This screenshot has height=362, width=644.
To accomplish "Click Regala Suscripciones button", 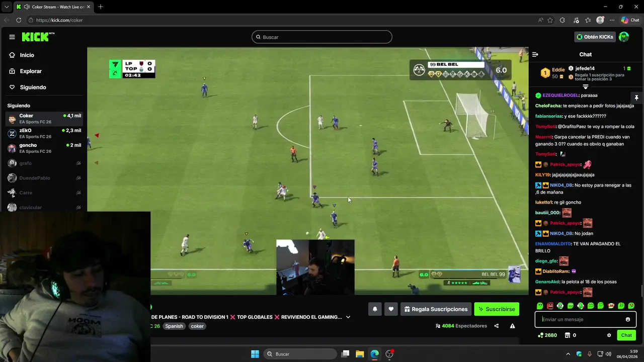I will point(436,309).
